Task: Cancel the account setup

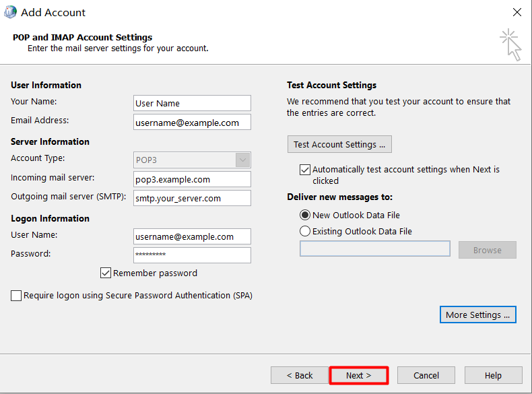Action: click(x=426, y=375)
